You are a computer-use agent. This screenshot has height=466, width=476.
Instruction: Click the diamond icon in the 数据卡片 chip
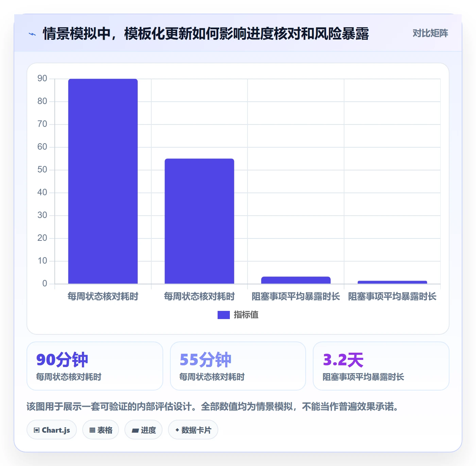click(177, 430)
